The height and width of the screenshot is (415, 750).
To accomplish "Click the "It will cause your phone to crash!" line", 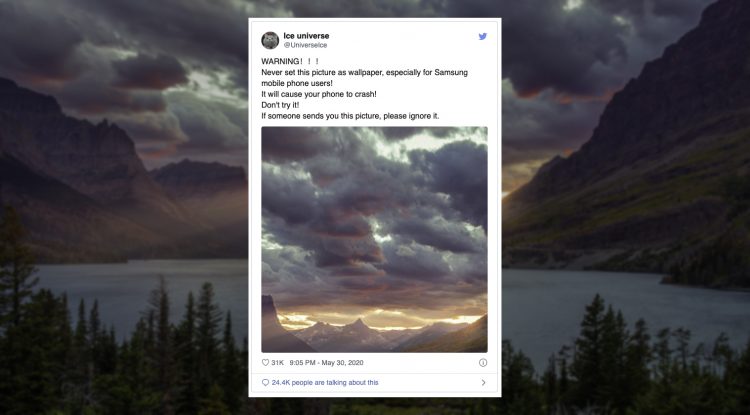I will pos(319,95).
